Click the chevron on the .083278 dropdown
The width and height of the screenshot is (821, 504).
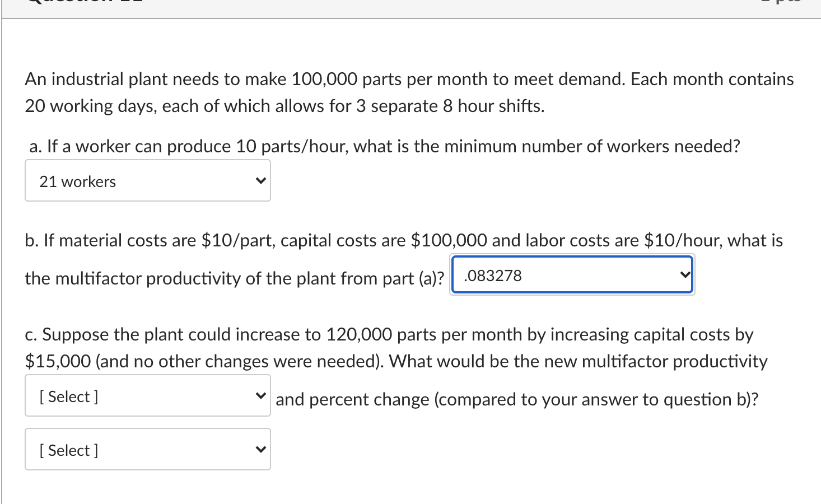[x=684, y=274]
